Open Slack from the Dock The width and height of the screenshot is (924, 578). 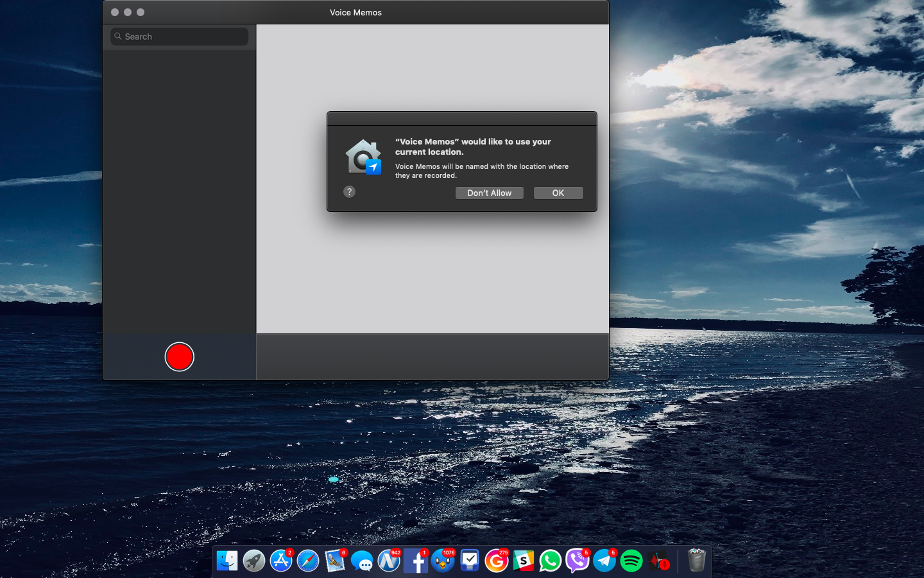click(524, 561)
